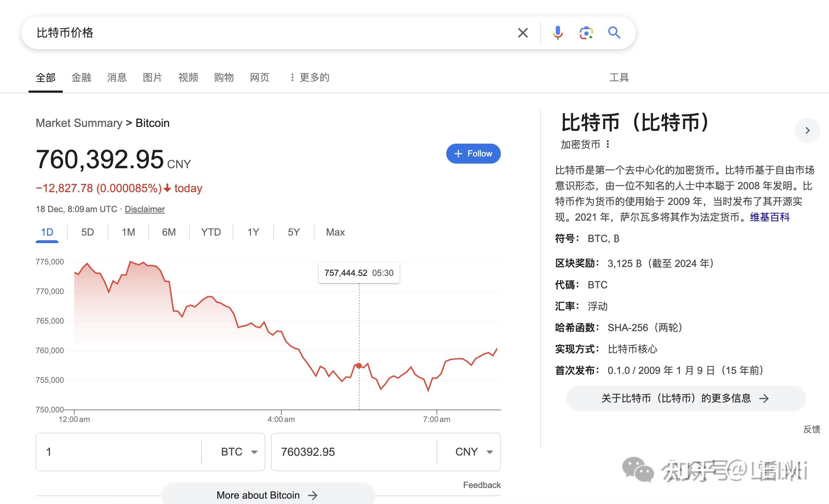Click the SHA-256（两轮） value

[x=645, y=328]
